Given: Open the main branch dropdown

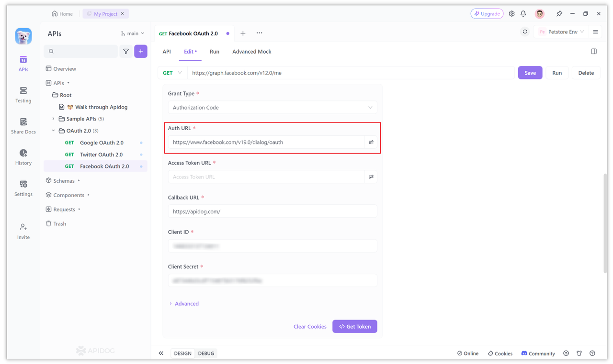Looking at the screenshot, I should tap(132, 33).
